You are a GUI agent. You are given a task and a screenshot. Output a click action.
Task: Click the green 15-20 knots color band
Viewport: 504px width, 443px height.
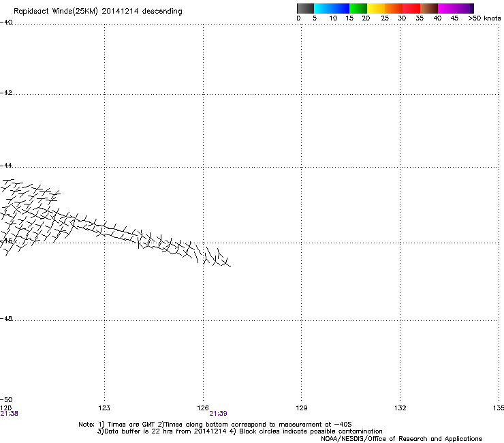pyautogui.click(x=358, y=8)
